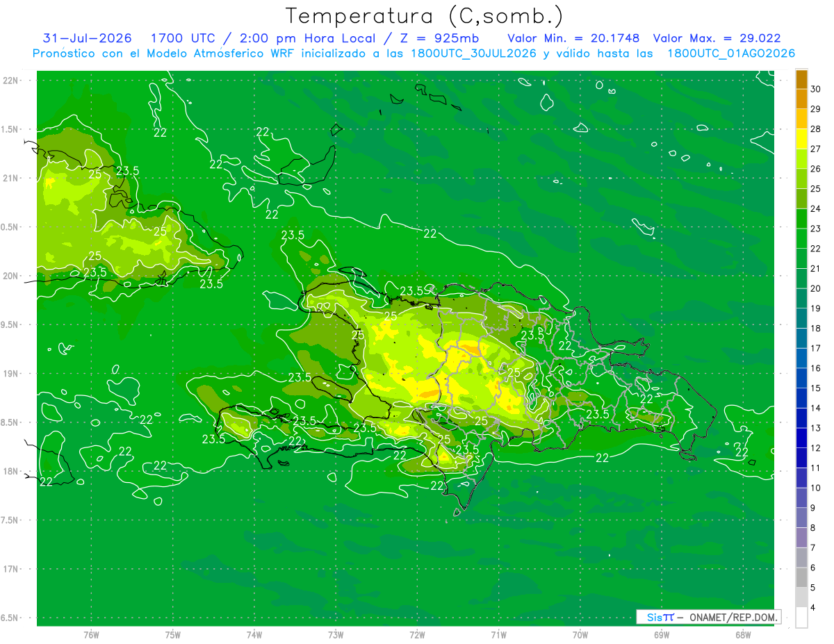Image resolution: width=834 pixels, height=644 pixels.
Task: Click the "18N" latitude axis label
Action: point(12,472)
